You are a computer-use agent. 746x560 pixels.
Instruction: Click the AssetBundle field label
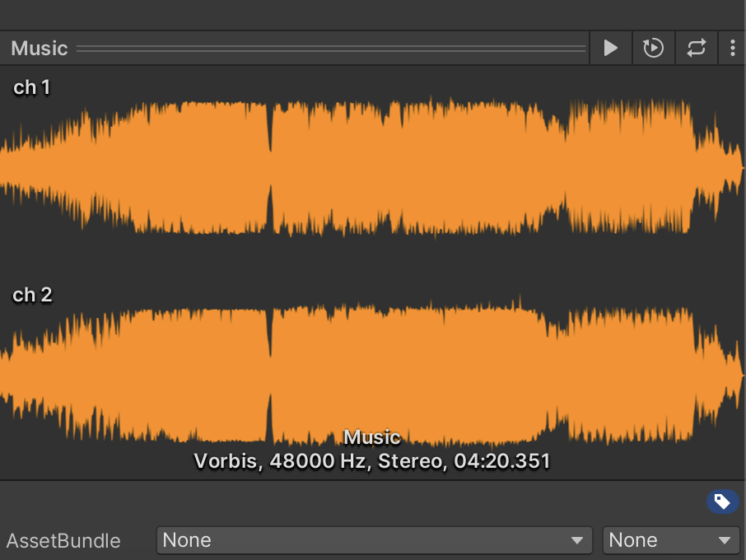63,541
